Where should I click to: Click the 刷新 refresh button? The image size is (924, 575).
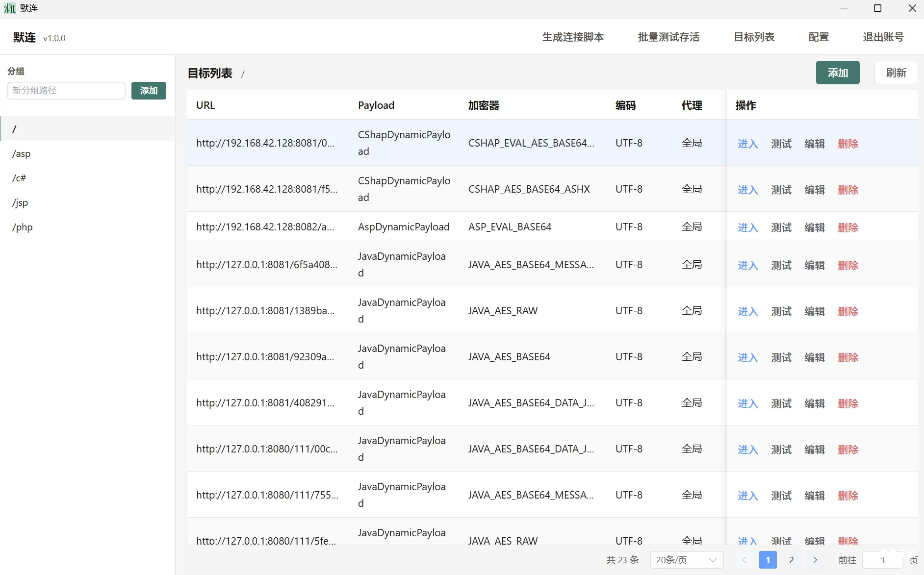pyautogui.click(x=896, y=73)
